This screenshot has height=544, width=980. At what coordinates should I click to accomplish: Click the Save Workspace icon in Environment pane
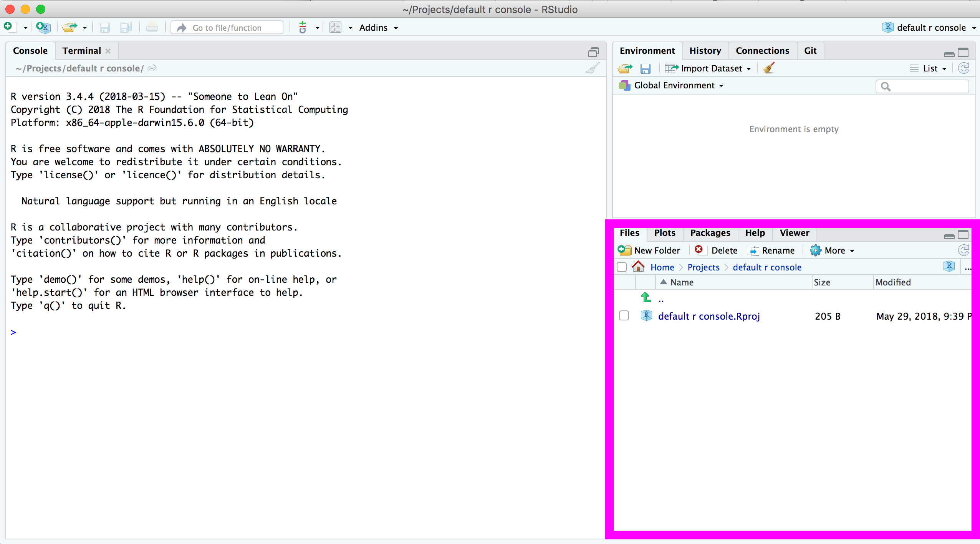[646, 68]
